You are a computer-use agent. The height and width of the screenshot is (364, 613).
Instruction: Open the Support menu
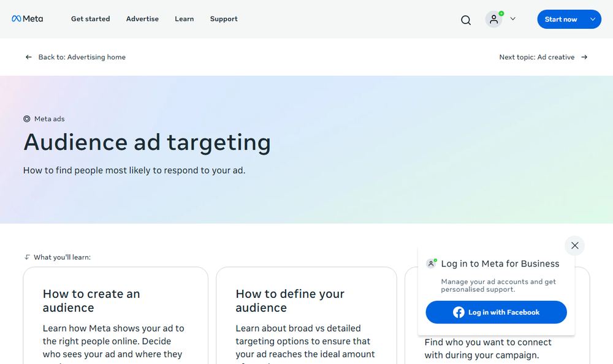click(x=224, y=19)
